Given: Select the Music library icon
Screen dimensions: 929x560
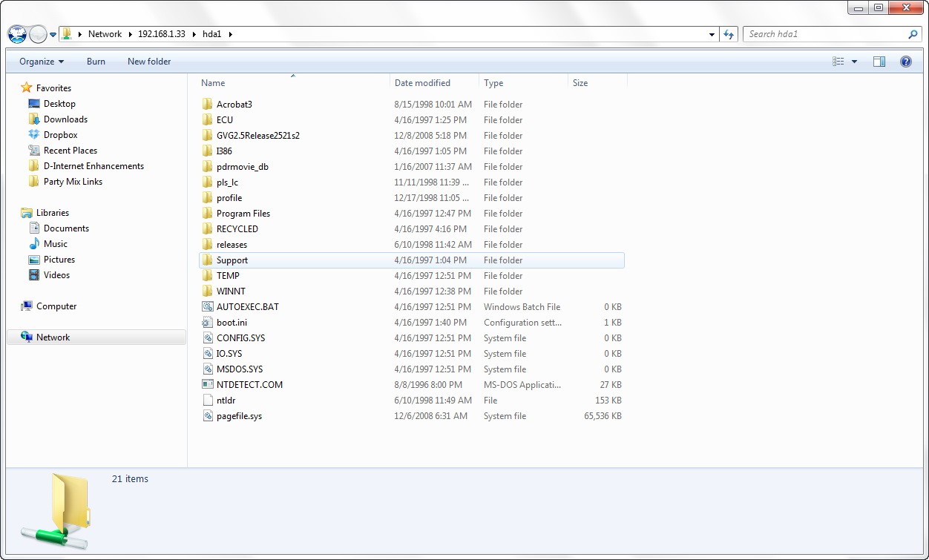Looking at the screenshot, I should [34, 244].
